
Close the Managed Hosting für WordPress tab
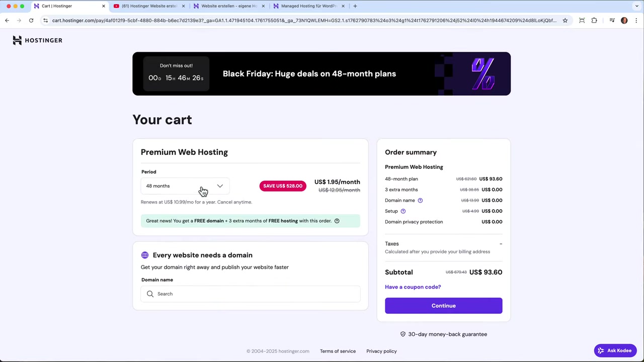click(343, 6)
